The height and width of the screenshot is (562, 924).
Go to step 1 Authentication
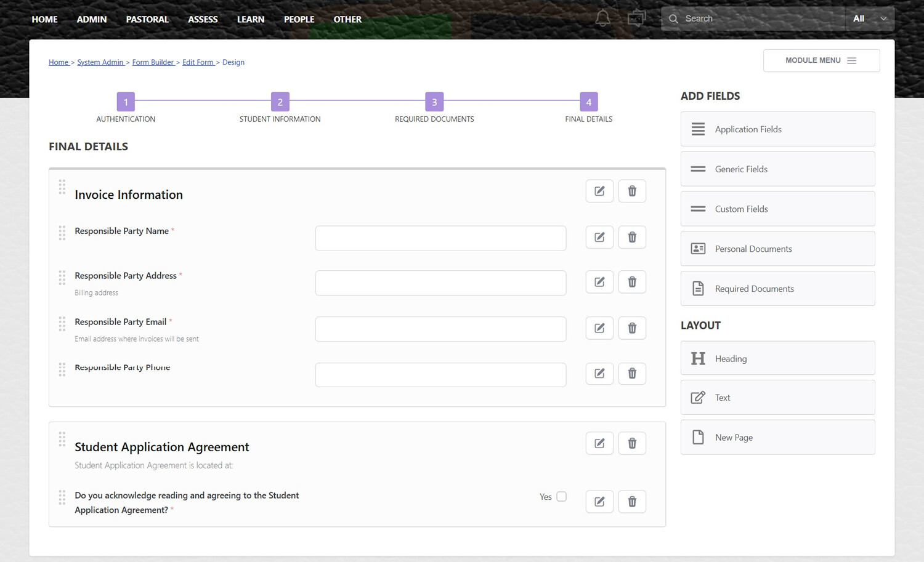click(x=126, y=102)
